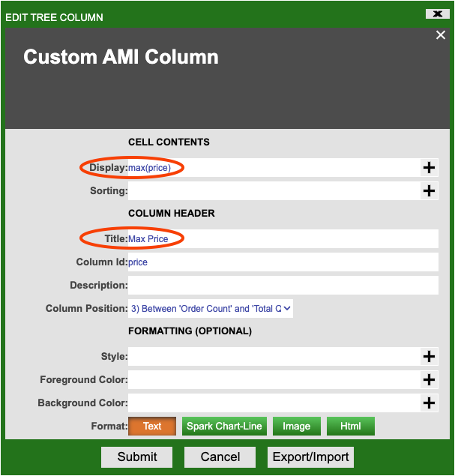Viewport: 455px width, 476px height.
Task: Choose the Spark Chart-Line format
Action: point(224,427)
